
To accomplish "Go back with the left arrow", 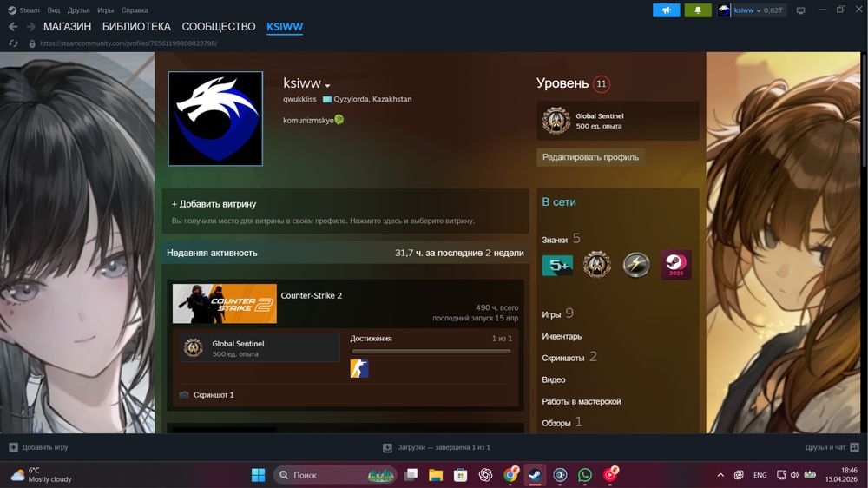I will pos(13,27).
